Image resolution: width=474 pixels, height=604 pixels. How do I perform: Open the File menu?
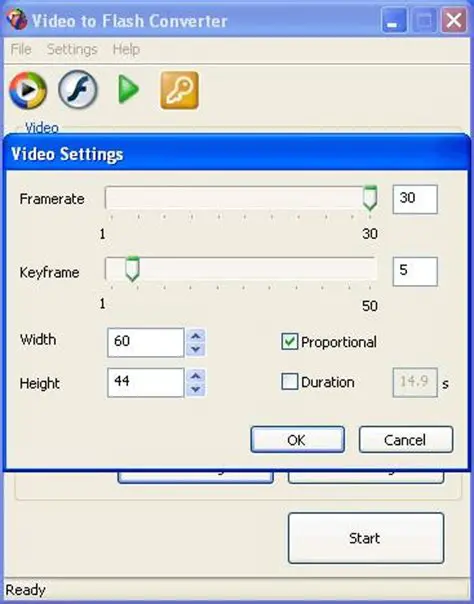21,49
